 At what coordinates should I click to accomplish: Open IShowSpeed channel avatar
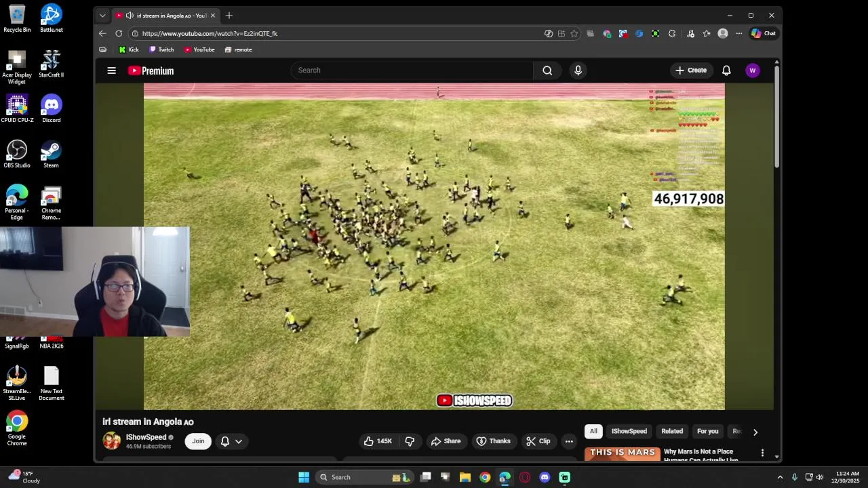point(112,441)
